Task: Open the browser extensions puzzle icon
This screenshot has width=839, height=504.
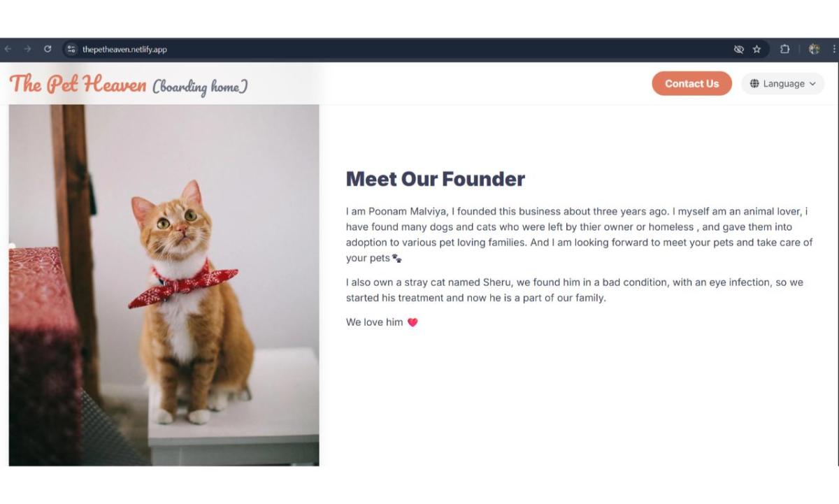Action: click(784, 49)
